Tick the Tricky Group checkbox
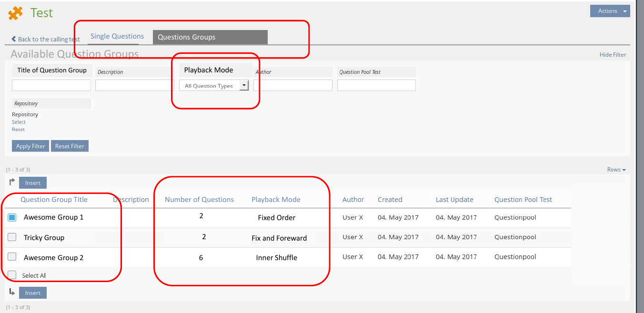Viewport: 644px width, 313px height. (12, 237)
